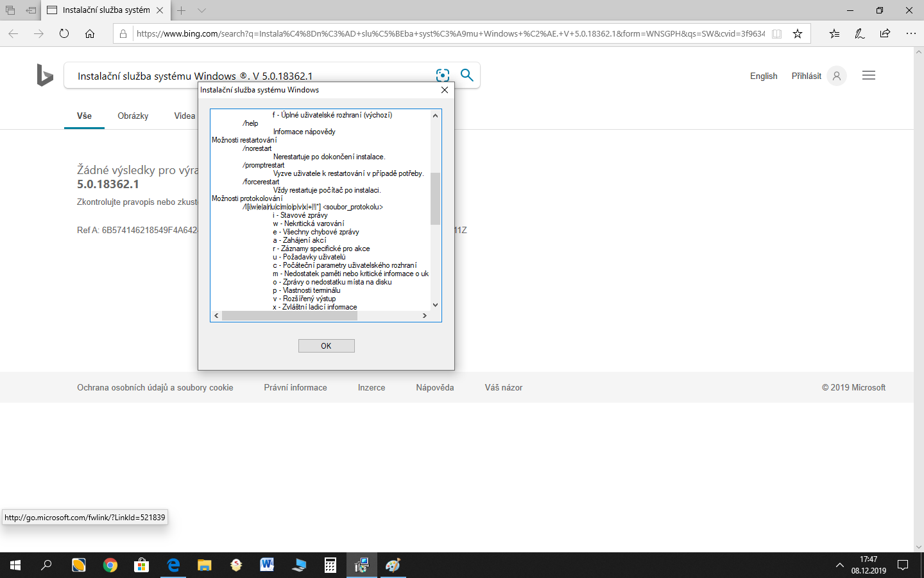
Task: Click the Přihlásit sign-in link
Action: point(807,76)
